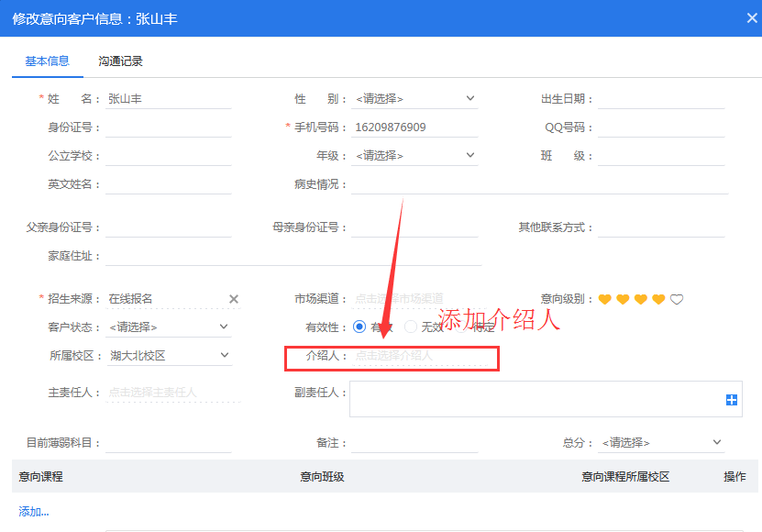Image resolution: width=762 pixels, height=532 pixels.
Task: Select the 无效 radio button
Action: pos(411,327)
